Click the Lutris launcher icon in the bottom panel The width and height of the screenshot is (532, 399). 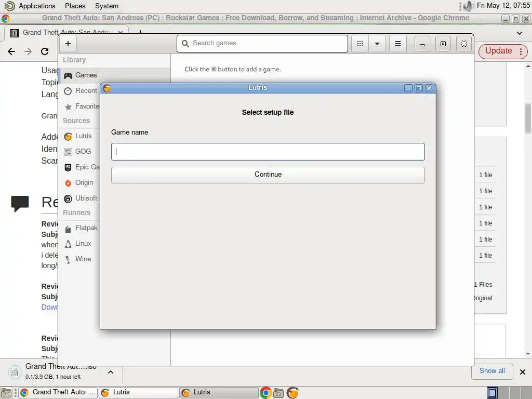coord(292,393)
